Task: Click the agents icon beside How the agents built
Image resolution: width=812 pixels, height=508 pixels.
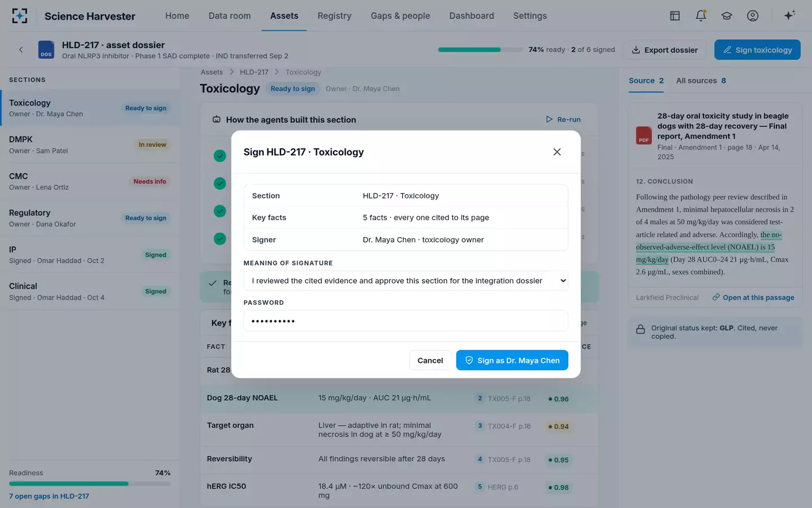Action: click(x=217, y=120)
